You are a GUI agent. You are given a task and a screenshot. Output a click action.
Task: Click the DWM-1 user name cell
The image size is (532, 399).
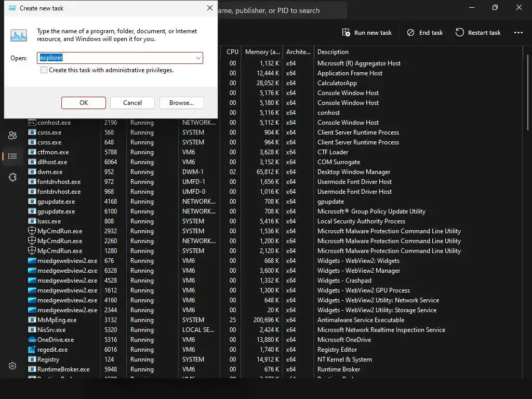193,172
